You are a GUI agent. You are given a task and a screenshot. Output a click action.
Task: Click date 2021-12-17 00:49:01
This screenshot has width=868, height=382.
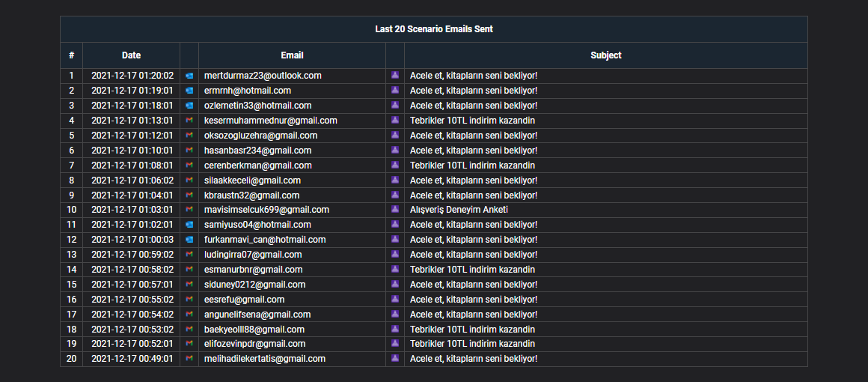[x=132, y=359]
